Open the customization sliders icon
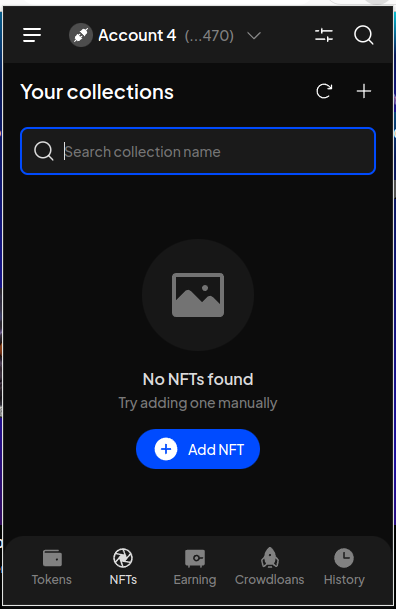Viewport: 396px width, 609px height. coord(324,35)
